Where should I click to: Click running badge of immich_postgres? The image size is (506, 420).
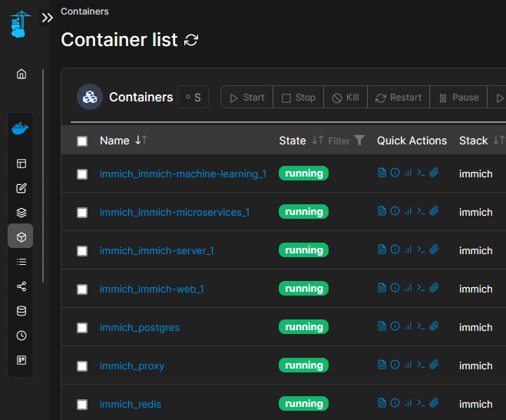[303, 327]
